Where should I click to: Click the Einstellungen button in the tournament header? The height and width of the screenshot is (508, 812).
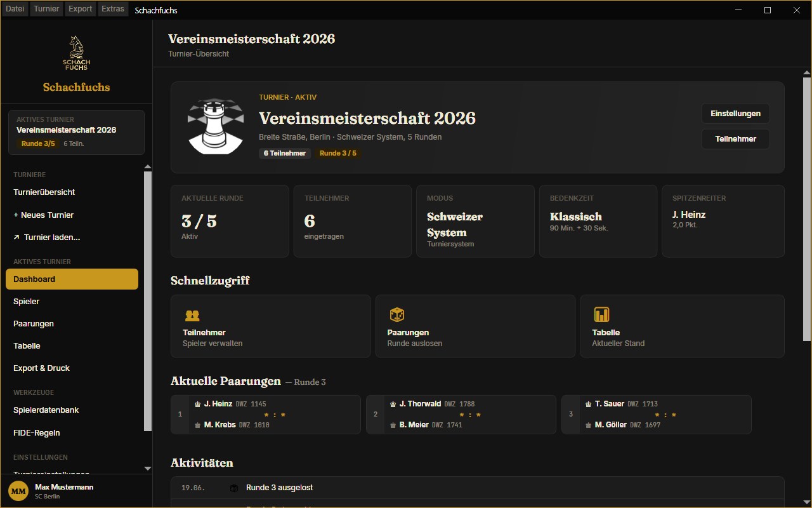pos(735,114)
